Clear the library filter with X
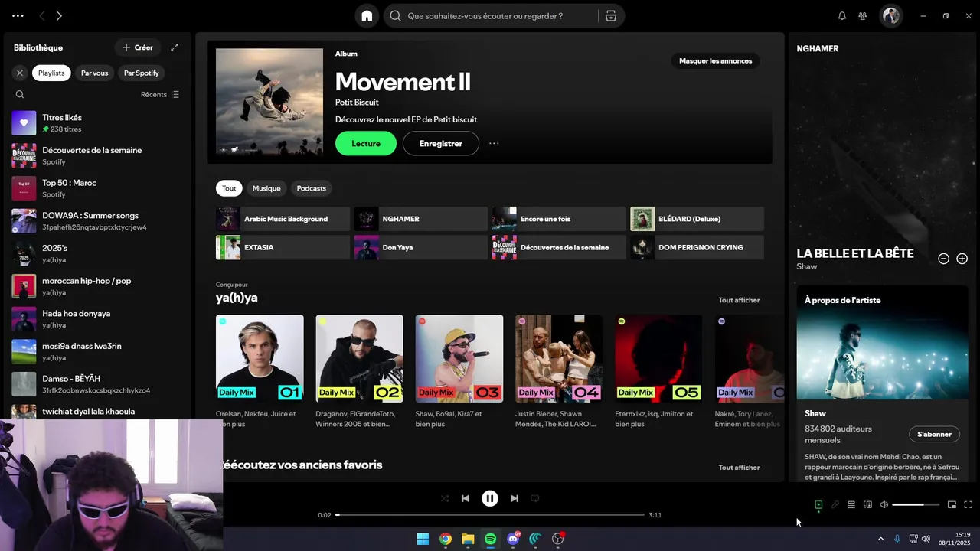 point(20,73)
